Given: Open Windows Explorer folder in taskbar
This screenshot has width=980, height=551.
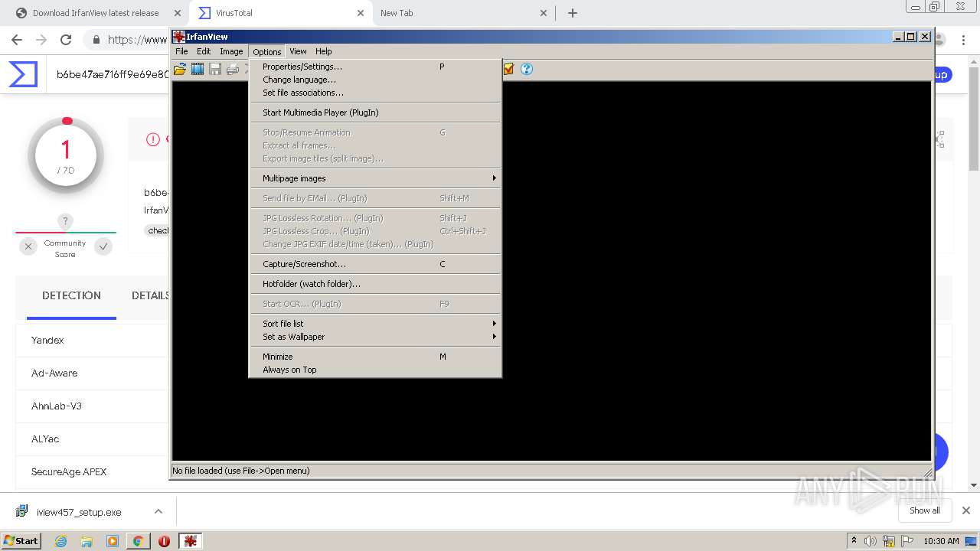Looking at the screenshot, I should 87,541.
